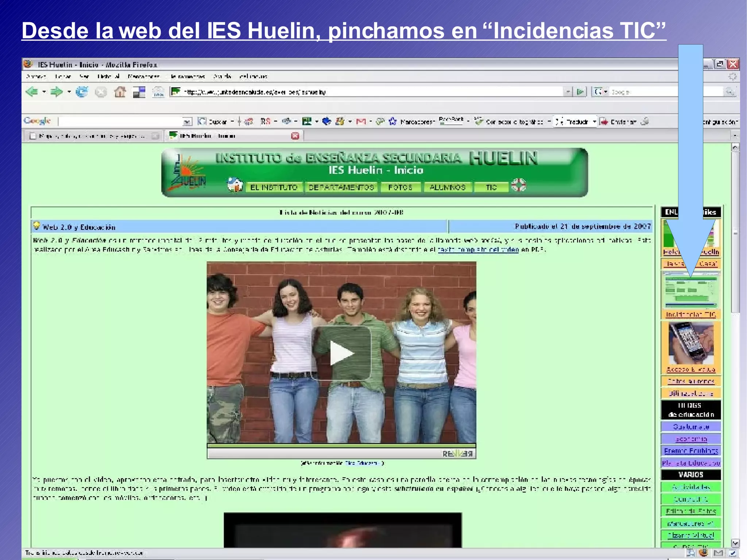Reload the page with the refresh icon

point(82,92)
